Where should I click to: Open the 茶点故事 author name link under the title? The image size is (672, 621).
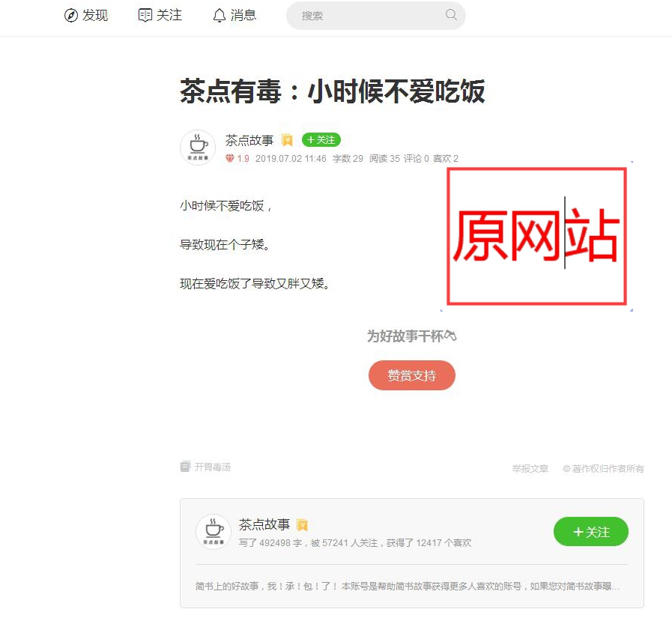[249, 140]
